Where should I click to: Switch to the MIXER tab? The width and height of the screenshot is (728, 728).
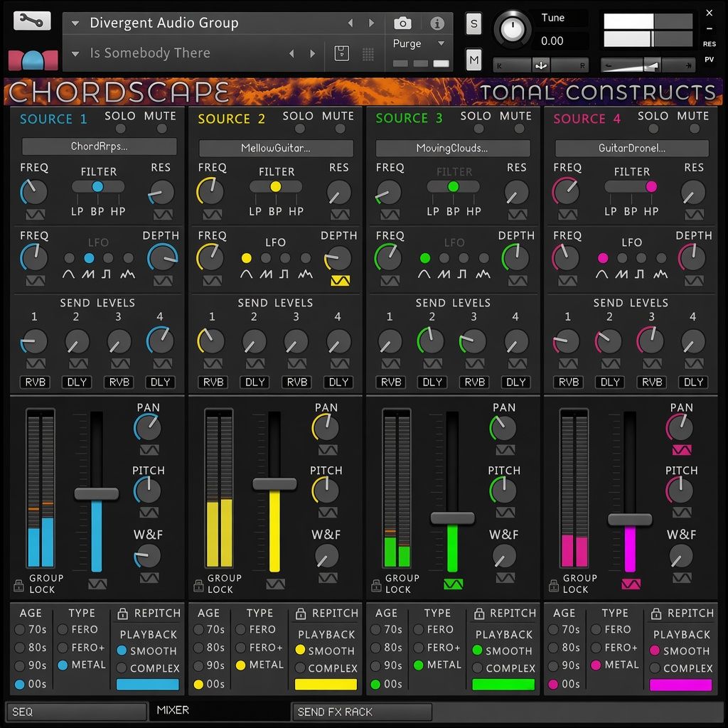(220, 710)
